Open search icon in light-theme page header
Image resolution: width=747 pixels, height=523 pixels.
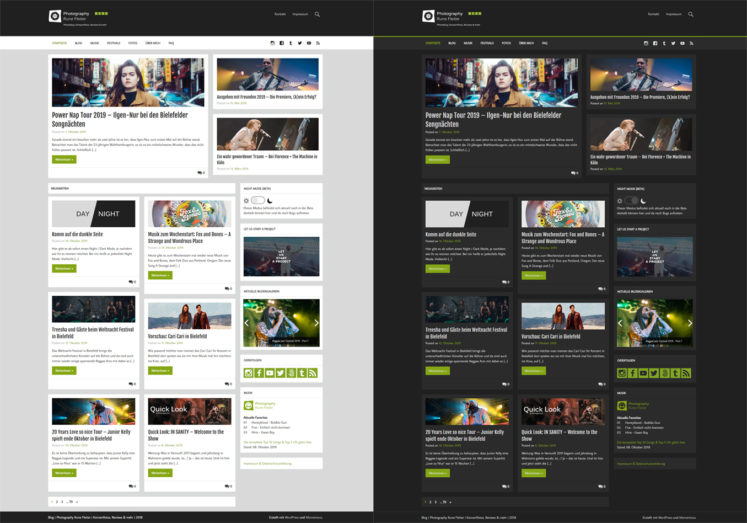(317, 15)
